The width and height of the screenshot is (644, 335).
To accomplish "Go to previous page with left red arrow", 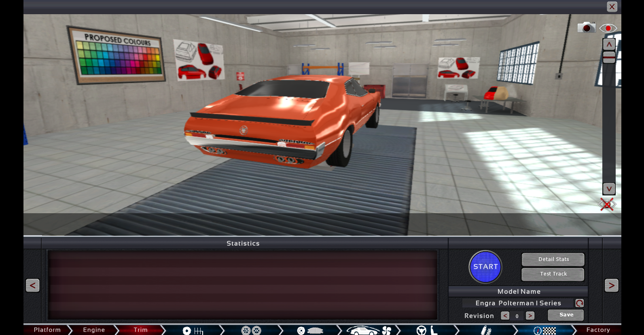I will tap(33, 285).
